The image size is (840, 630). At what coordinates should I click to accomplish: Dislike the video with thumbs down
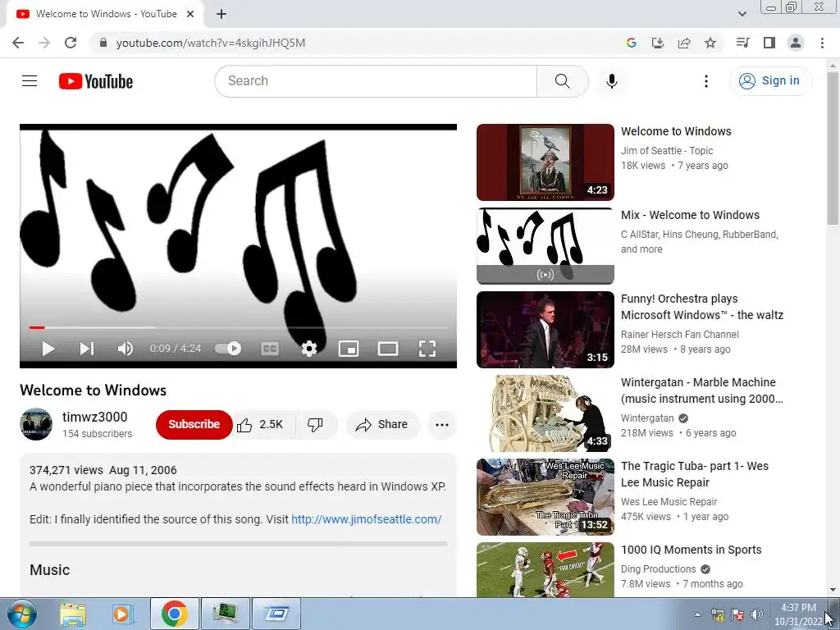pos(316,425)
